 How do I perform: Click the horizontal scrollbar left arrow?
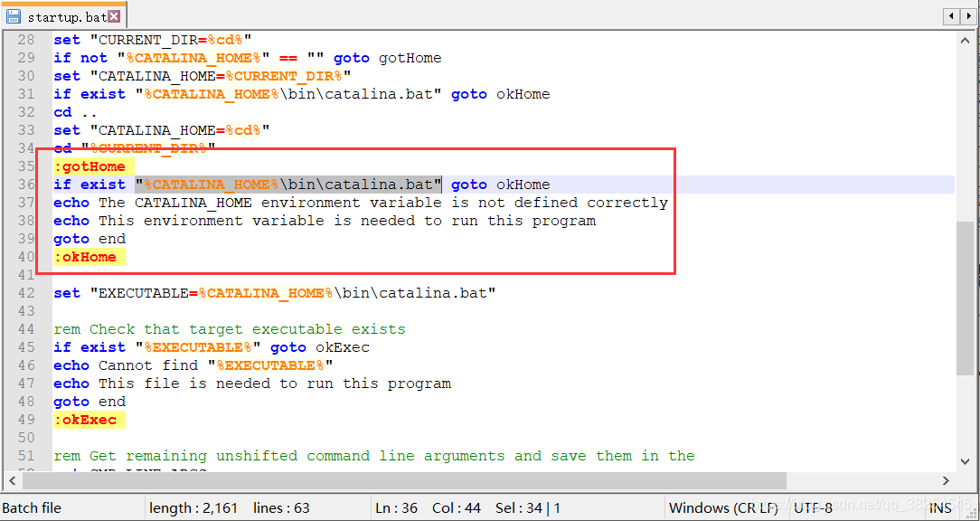point(12,480)
